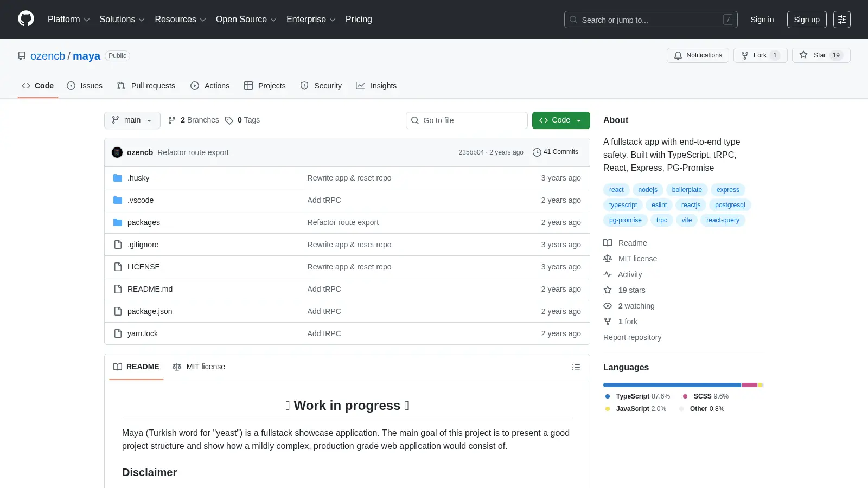The image size is (868, 488).
Task: Focus the Go to file input
Action: tap(467, 120)
